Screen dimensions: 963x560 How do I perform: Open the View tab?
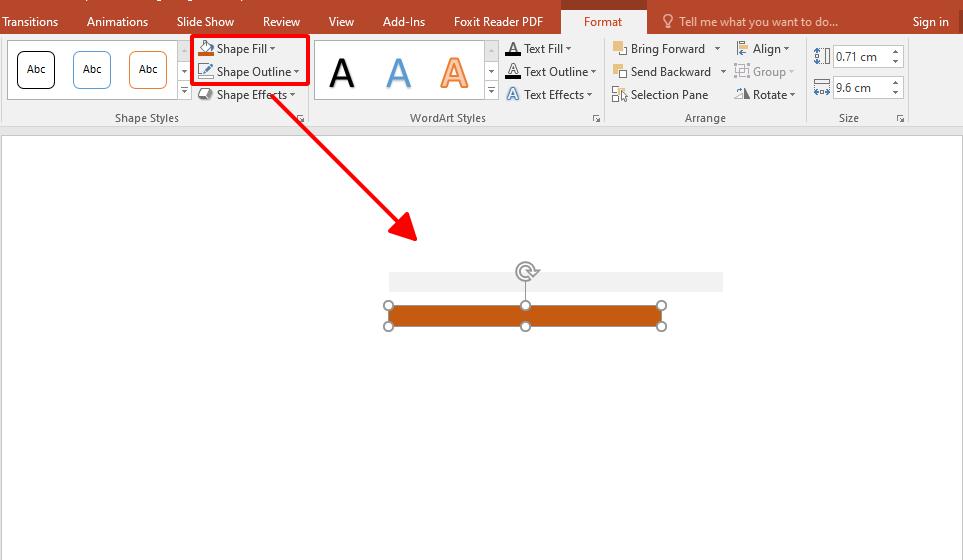tap(341, 21)
